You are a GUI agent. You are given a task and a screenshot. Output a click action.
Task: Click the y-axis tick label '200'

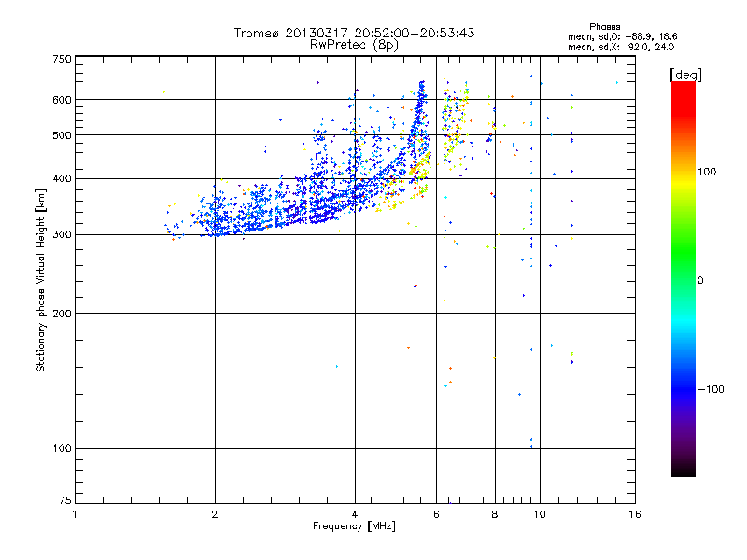pos(62,314)
